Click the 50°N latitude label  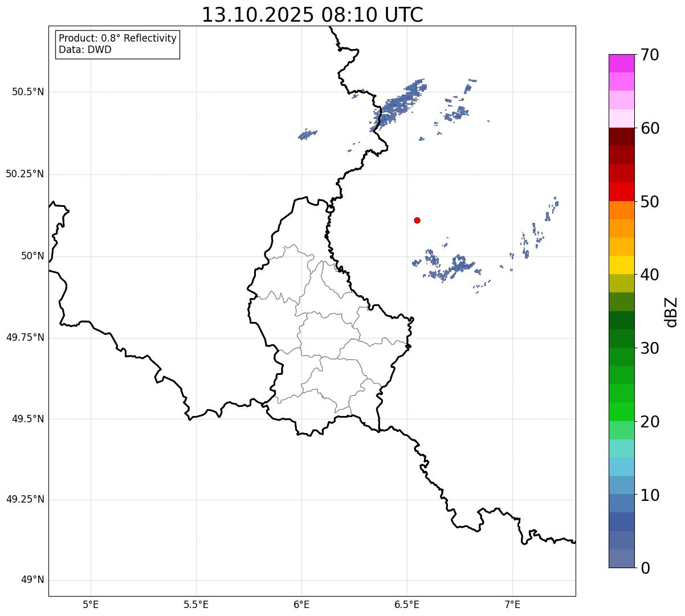(33, 256)
